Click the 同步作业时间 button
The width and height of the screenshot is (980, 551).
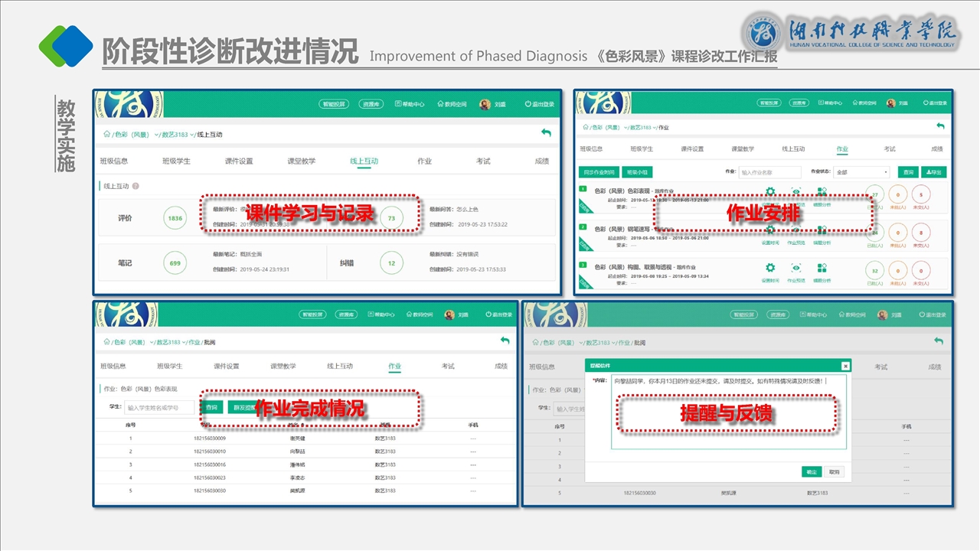(599, 172)
